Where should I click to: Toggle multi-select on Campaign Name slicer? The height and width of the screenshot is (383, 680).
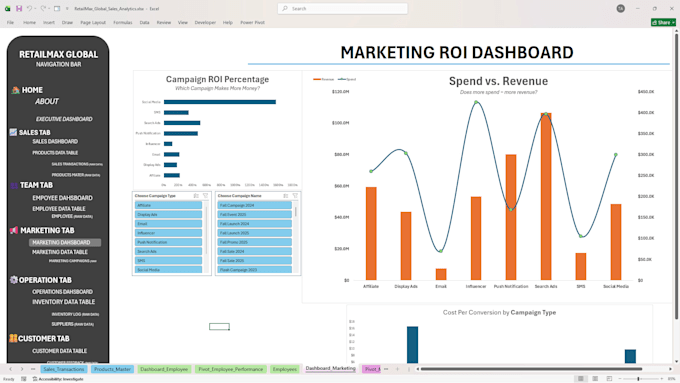[x=286, y=196]
